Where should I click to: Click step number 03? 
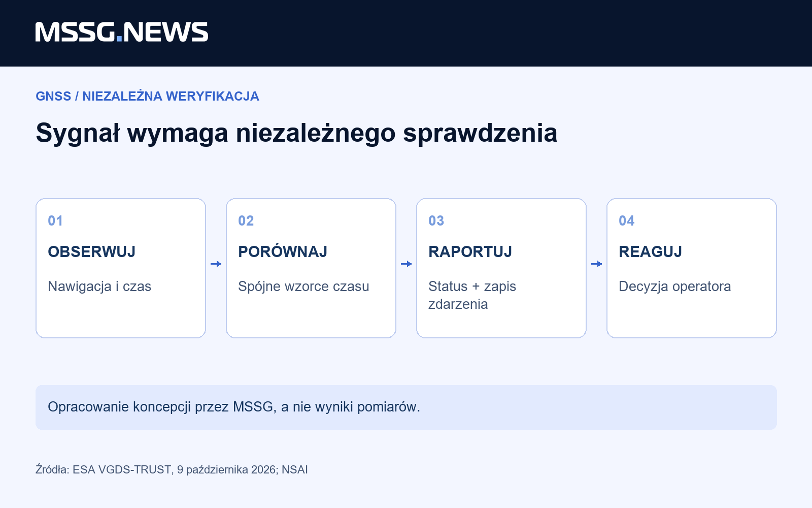(436, 221)
